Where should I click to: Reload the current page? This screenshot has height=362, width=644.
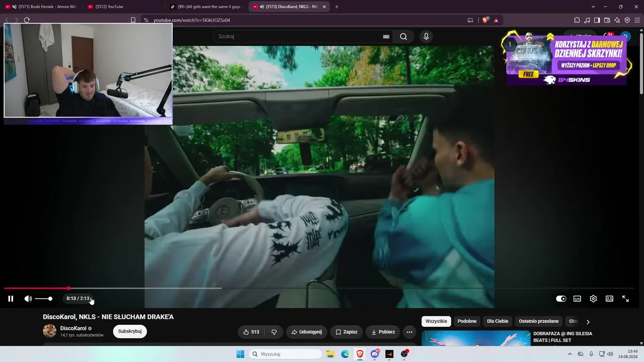tap(27, 20)
